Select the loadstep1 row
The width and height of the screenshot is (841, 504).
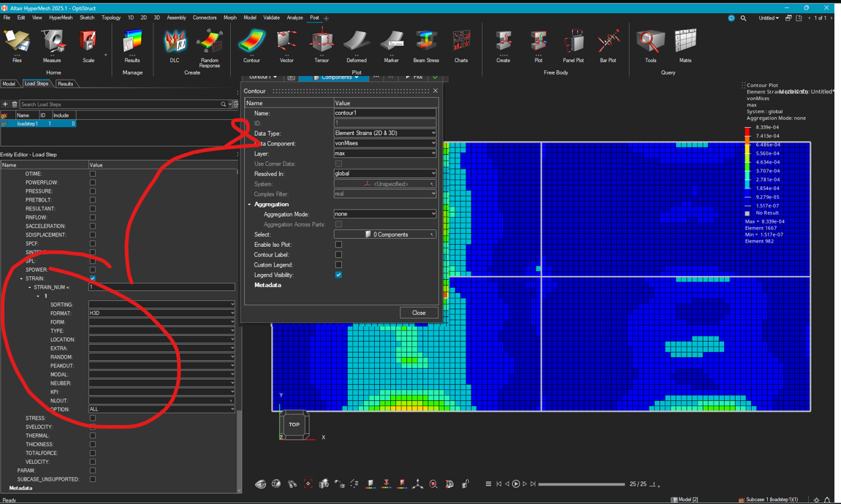(38, 124)
